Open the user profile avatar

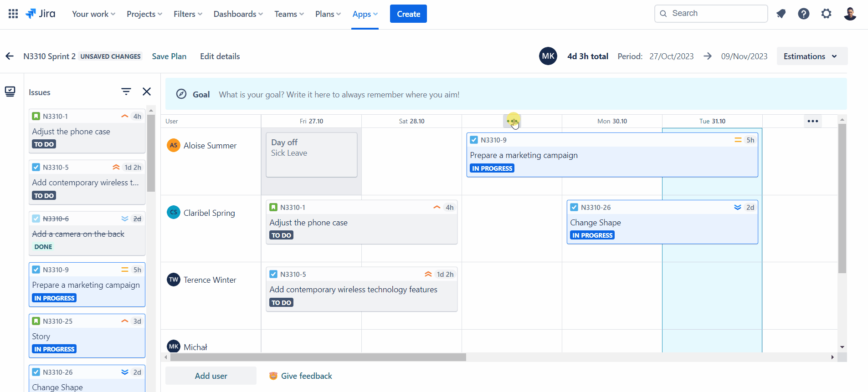(x=850, y=14)
